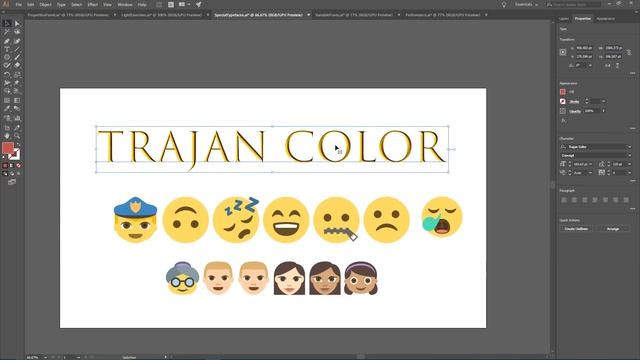Screen dimensions: 640x360
Task: Select the Blend tool
Action: click(x=17, y=109)
